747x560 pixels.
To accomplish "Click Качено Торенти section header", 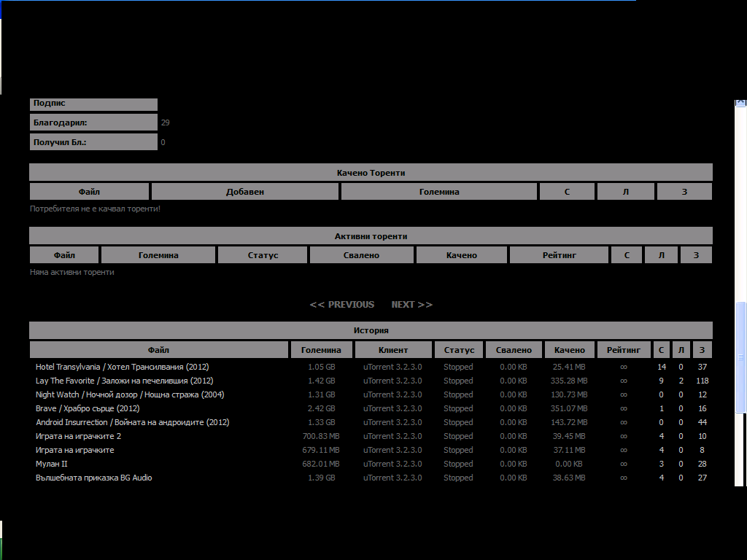I will tap(371, 173).
